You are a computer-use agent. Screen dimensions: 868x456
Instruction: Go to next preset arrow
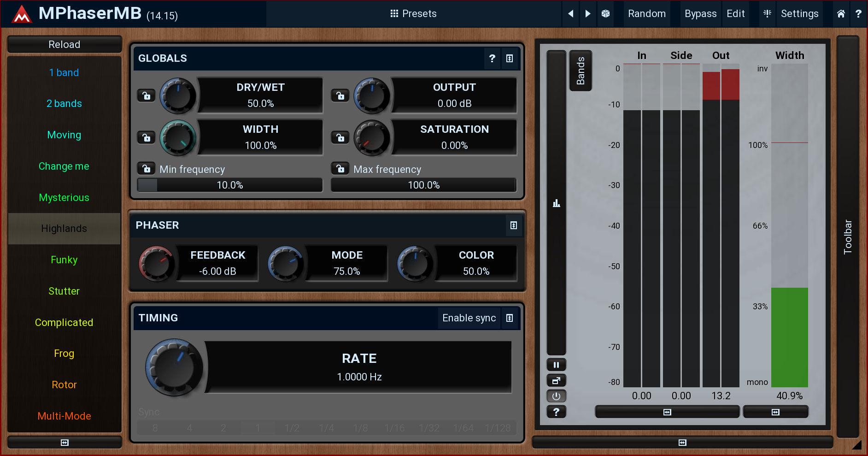tap(587, 14)
